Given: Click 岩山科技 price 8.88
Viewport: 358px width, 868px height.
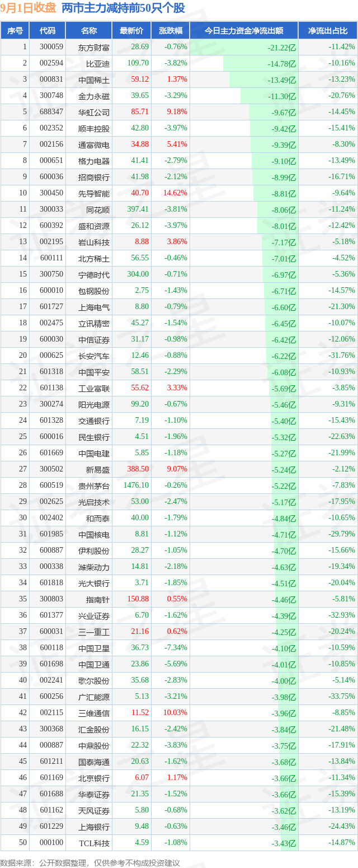Looking at the screenshot, I should click(x=142, y=242).
